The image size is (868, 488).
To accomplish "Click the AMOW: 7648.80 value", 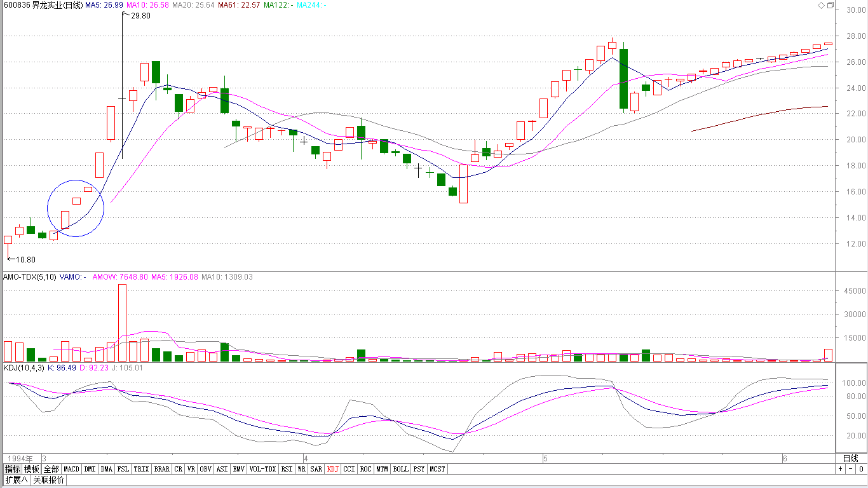I will [120, 277].
